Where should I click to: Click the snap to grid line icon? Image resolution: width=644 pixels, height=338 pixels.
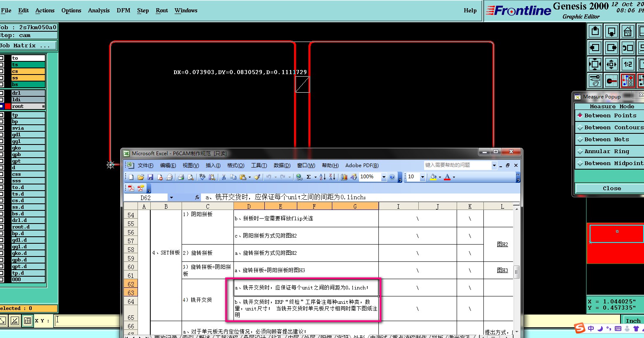point(611,81)
